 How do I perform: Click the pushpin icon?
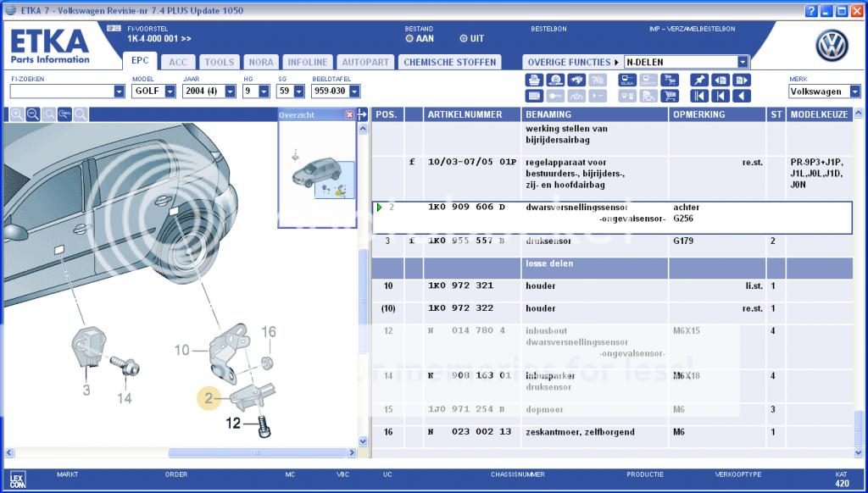pyautogui.click(x=699, y=80)
